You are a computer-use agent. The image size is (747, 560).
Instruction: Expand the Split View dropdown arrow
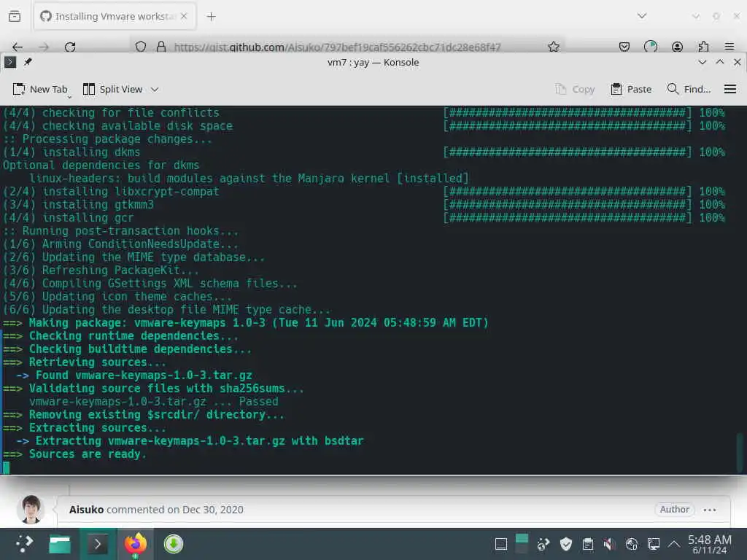pos(155,90)
